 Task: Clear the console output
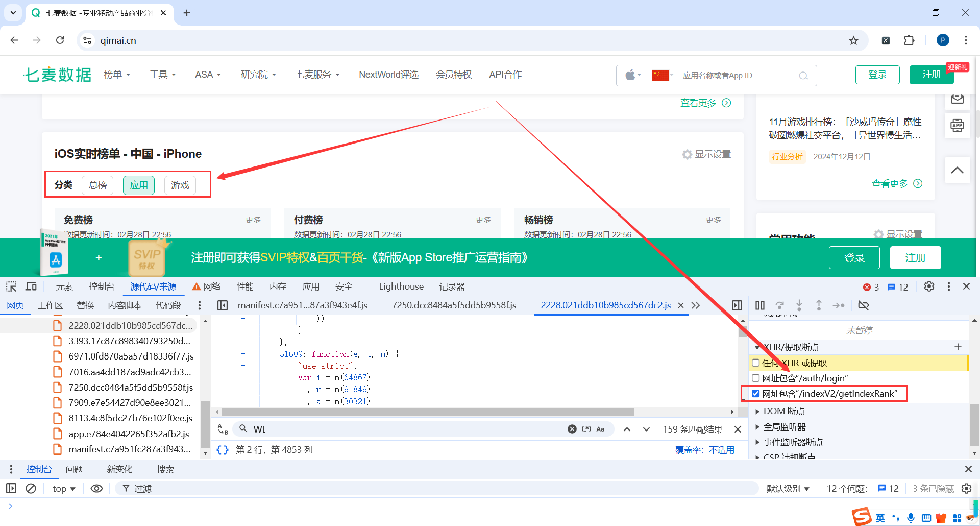pyautogui.click(x=31, y=489)
